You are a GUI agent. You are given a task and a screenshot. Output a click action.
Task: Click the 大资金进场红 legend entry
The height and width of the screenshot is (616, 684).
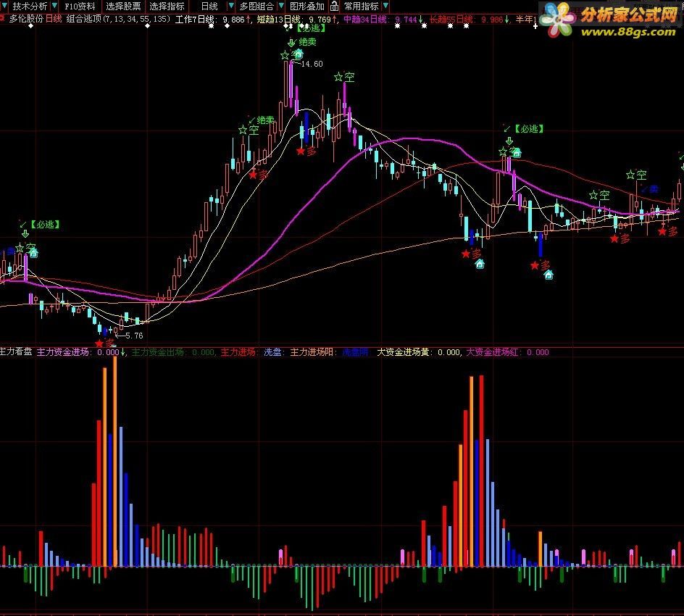click(x=507, y=352)
